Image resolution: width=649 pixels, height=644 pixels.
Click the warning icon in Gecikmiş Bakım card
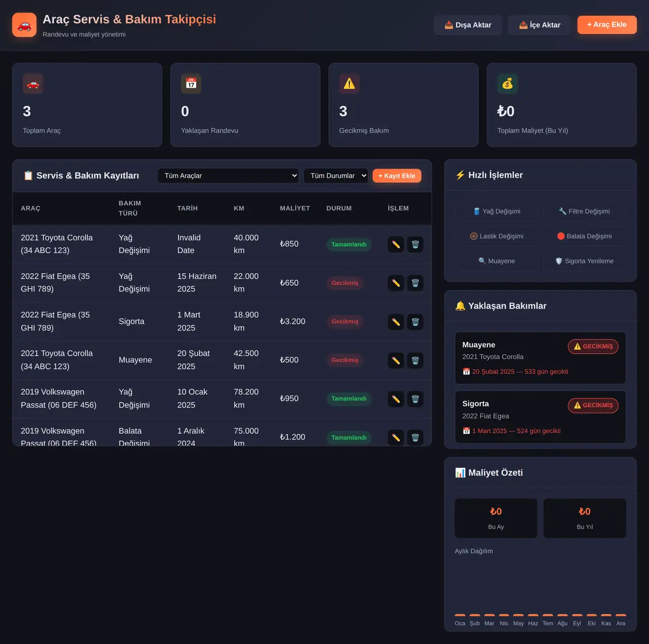349,84
